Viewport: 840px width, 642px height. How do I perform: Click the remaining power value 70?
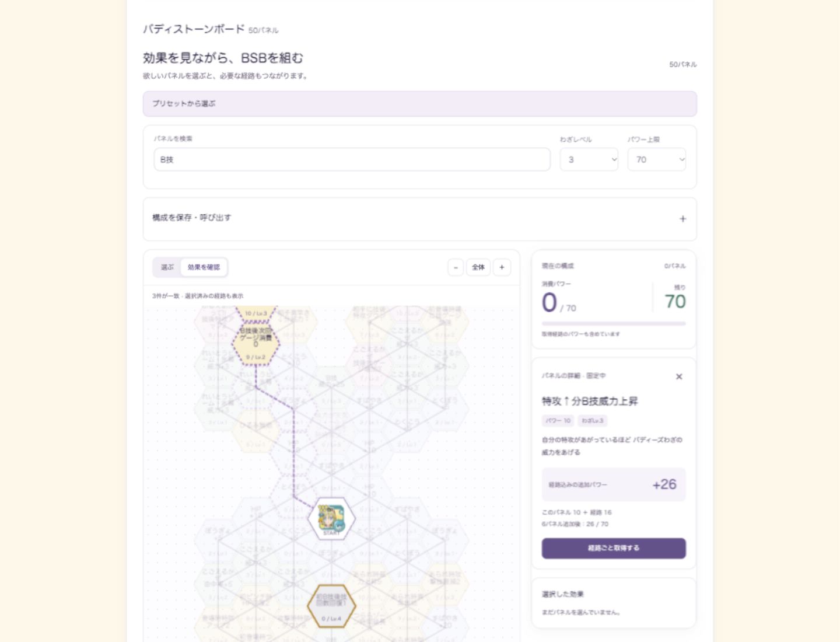675,301
